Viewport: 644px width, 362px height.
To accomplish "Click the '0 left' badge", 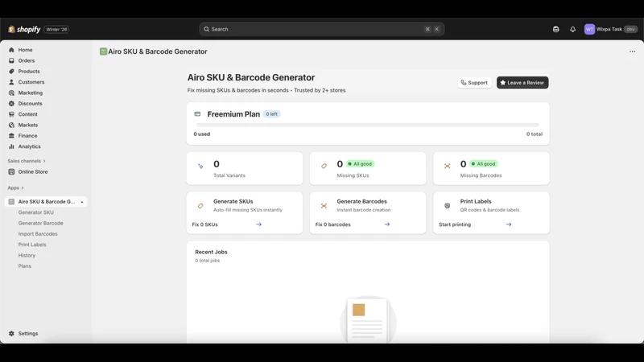I will point(271,114).
